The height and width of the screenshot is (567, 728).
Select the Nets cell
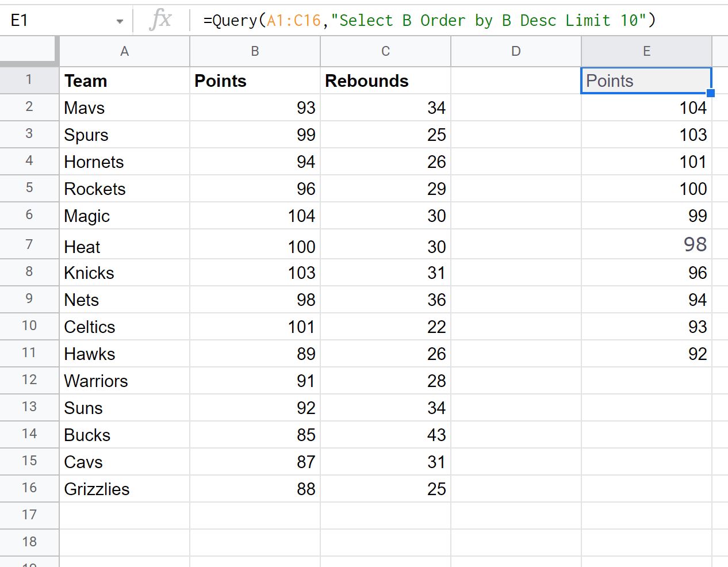click(x=124, y=300)
